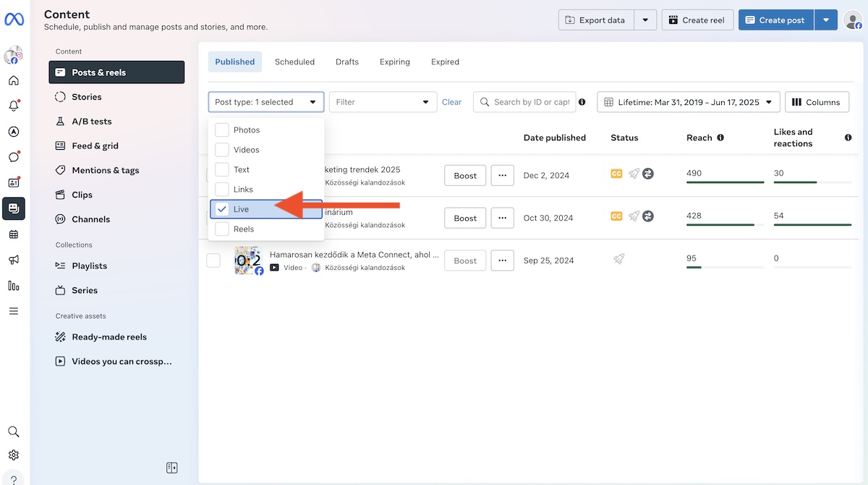Clear the applied filters
Viewport: 868px width, 485px height.
451,102
